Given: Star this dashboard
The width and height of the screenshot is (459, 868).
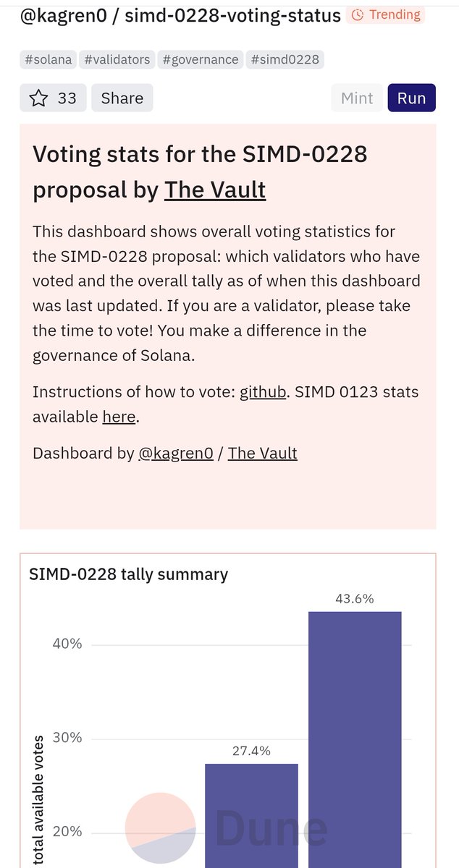Looking at the screenshot, I should [53, 98].
